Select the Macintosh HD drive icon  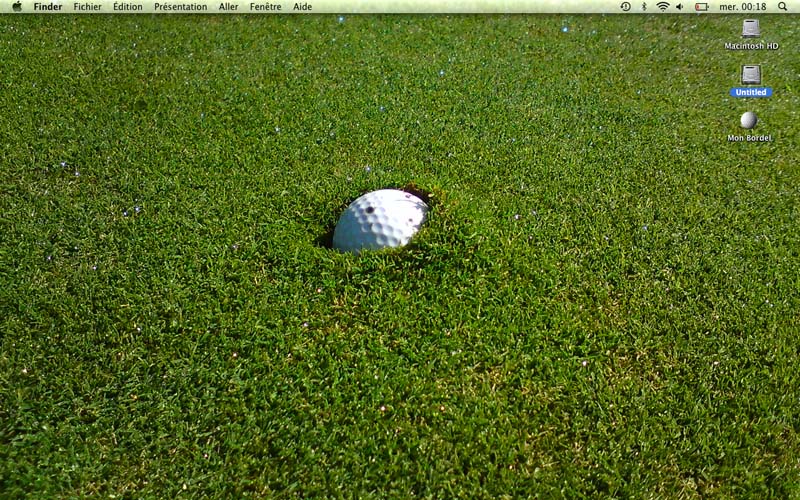pyautogui.click(x=751, y=29)
